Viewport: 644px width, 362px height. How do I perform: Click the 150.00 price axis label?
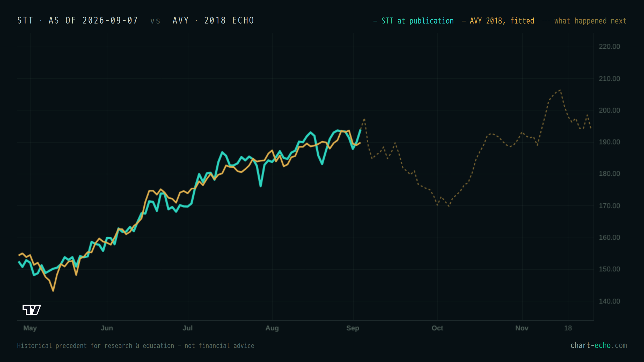pyautogui.click(x=609, y=269)
